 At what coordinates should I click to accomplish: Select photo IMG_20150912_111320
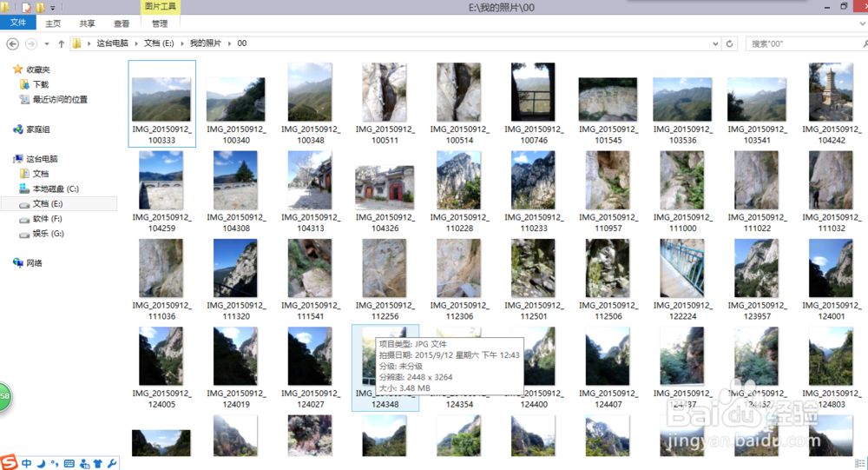pos(236,280)
